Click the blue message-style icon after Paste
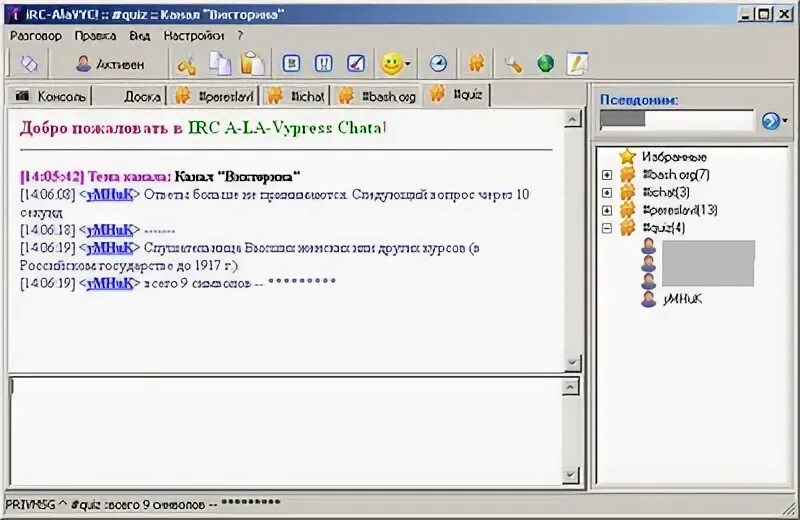 tap(291, 64)
